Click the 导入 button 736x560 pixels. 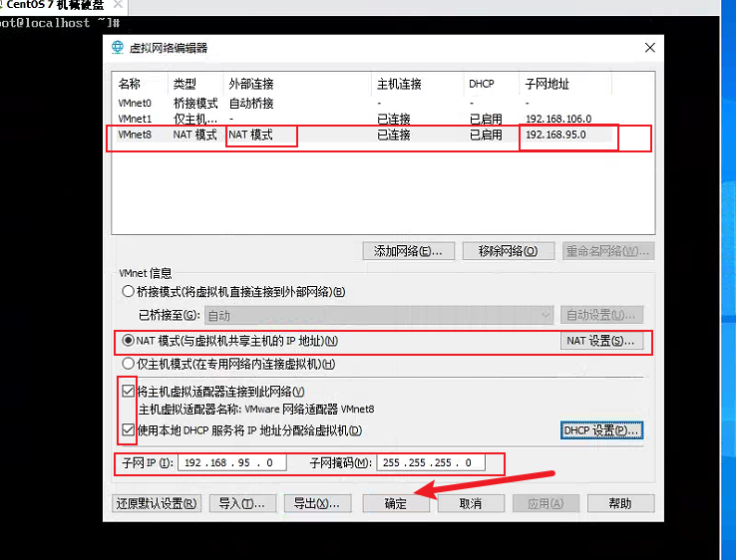pos(242,503)
